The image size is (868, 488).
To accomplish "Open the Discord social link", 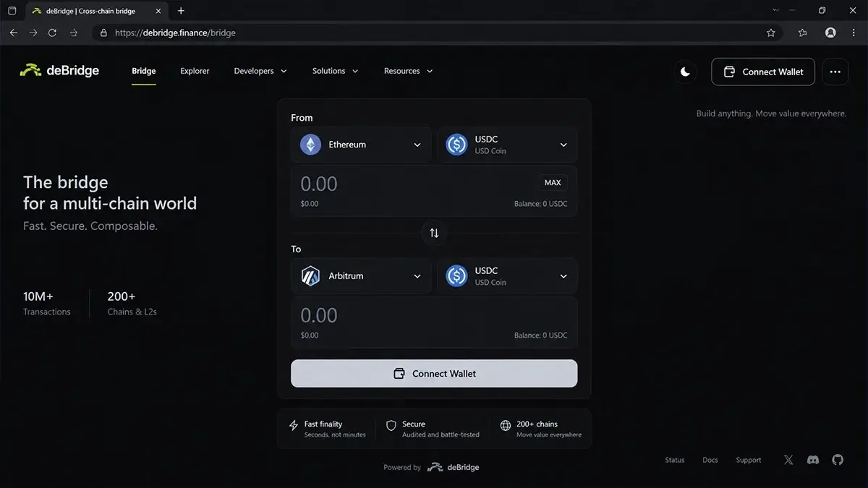I will (x=813, y=460).
